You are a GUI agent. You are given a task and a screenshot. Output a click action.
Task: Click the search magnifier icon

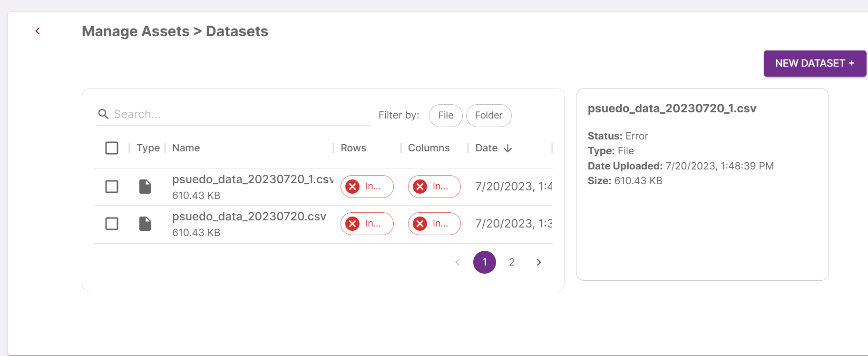(x=104, y=114)
